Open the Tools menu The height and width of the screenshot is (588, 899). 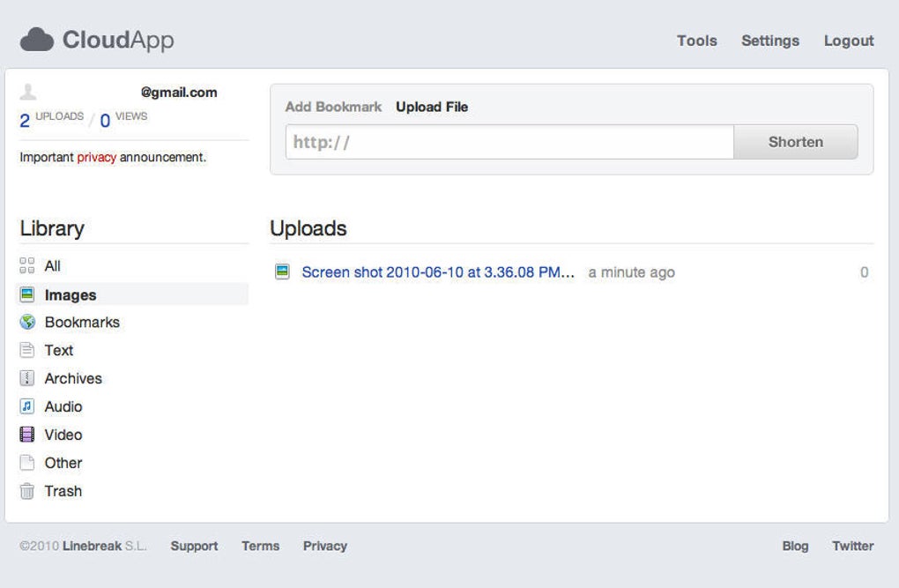click(x=696, y=41)
